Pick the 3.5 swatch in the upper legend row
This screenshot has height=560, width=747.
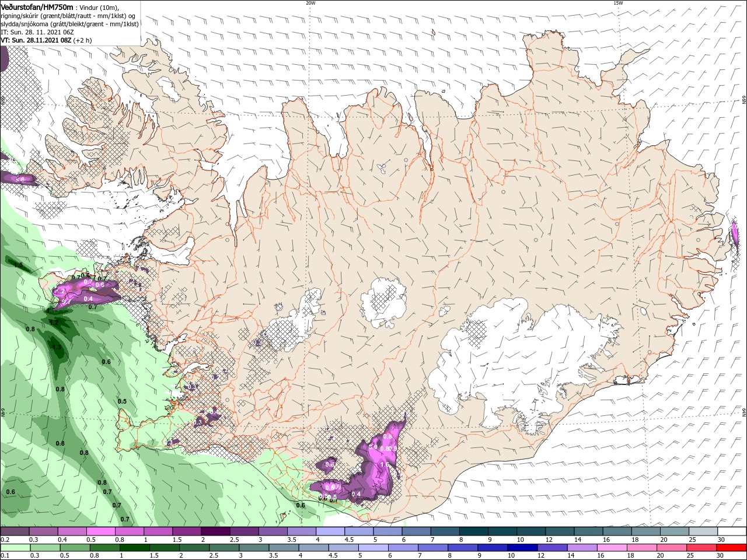pyautogui.click(x=302, y=531)
